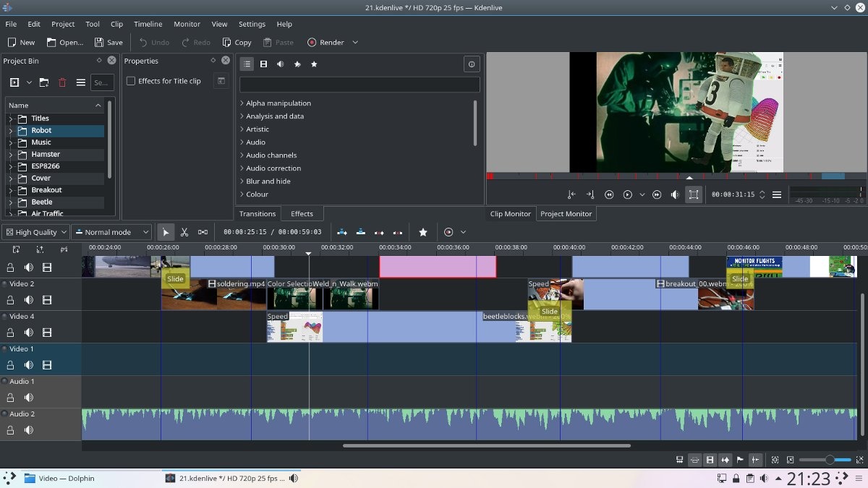
Task: Click the delete trash icon in Project Bin
Action: 62,82
